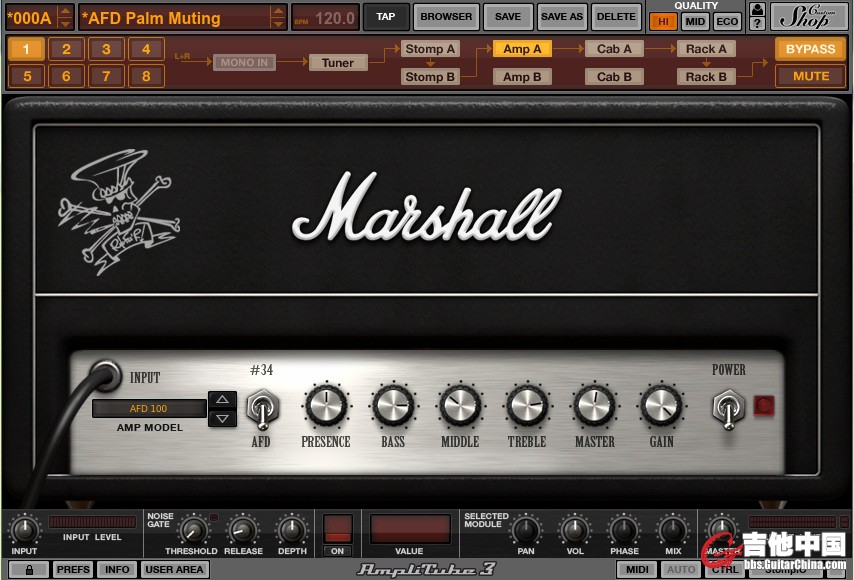Click the BPM tempo field

pos(324,18)
